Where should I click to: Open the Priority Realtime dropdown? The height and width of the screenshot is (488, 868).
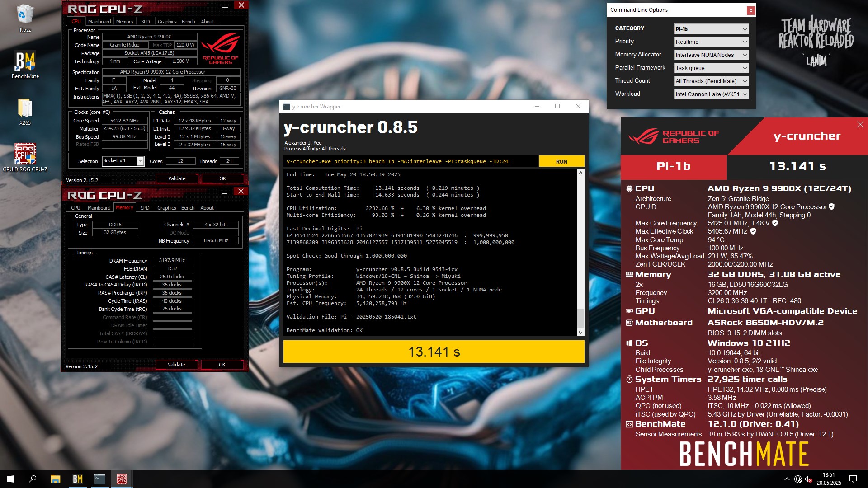(x=711, y=42)
